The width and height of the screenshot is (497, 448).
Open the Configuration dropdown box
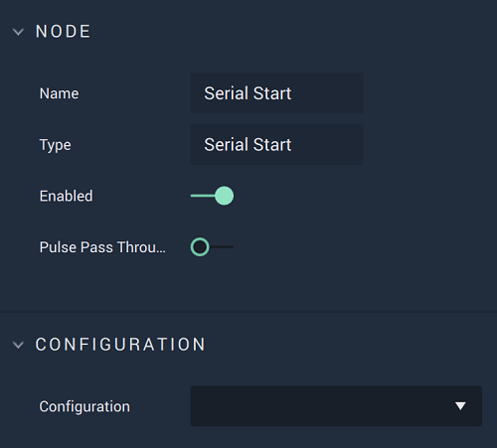point(336,406)
